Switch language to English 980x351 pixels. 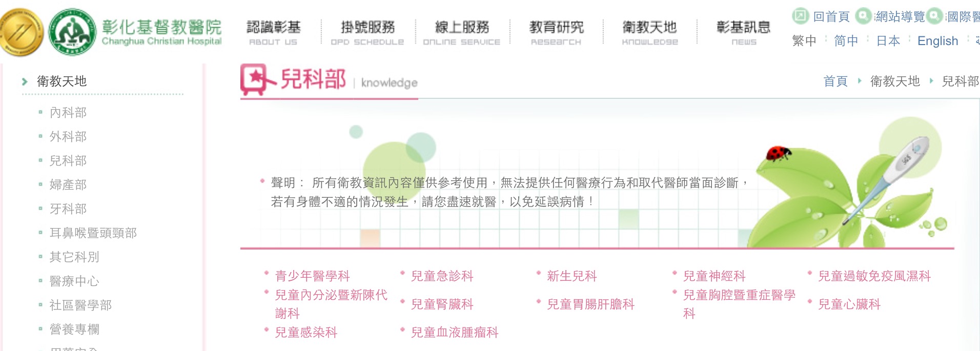(937, 41)
